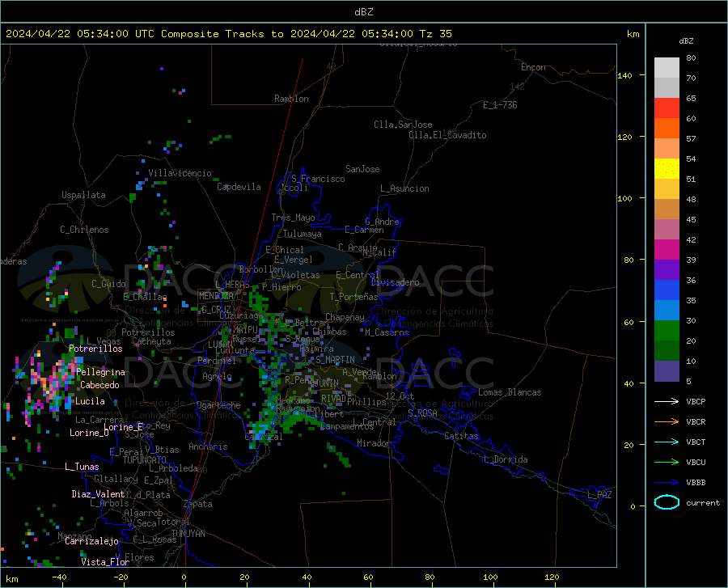Click the Catitas label
Image resolution: width=728 pixels, height=588 pixels.
click(x=461, y=436)
